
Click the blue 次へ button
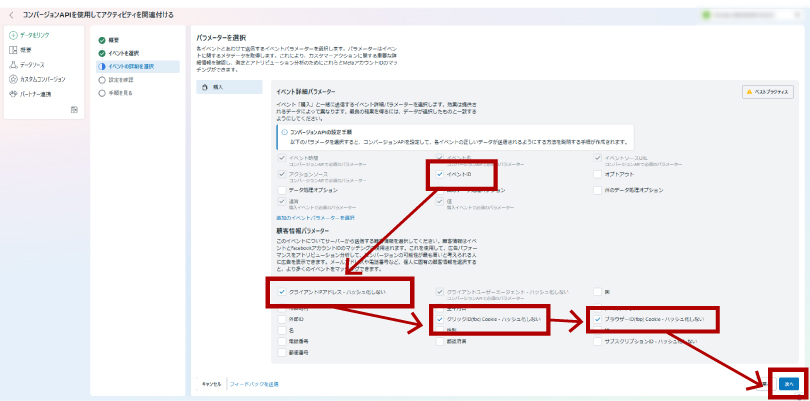[789, 384]
